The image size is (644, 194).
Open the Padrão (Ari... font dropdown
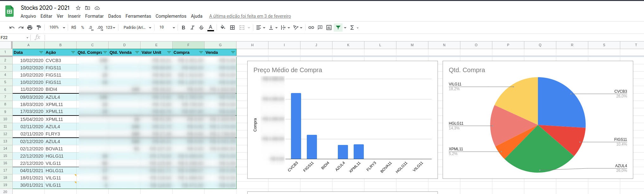[x=137, y=28]
